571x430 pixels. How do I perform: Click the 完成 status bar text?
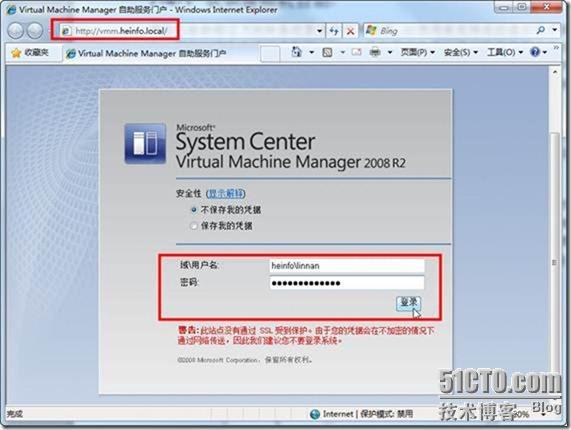[x=15, y=414]
